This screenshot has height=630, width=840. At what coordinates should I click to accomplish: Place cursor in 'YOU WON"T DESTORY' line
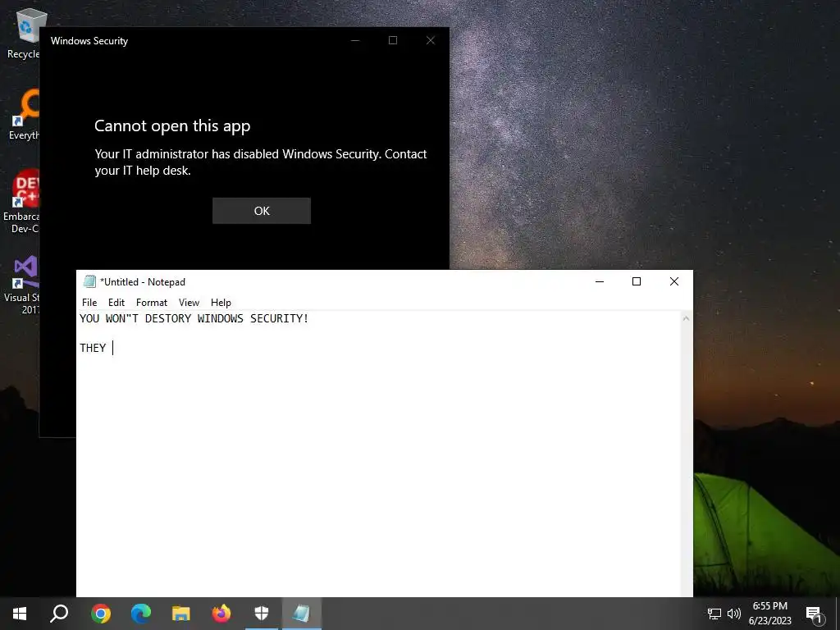point(194,319)
